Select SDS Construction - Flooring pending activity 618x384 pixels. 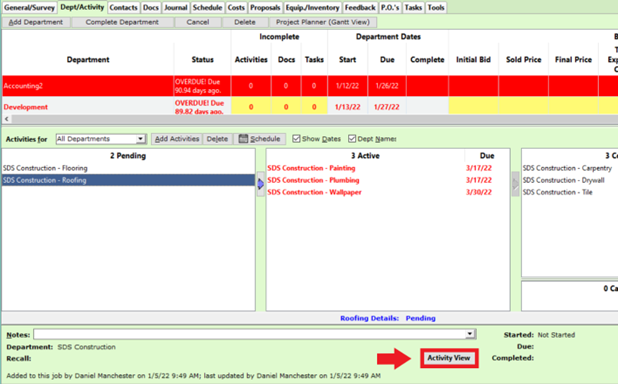(x=128, y=168)
